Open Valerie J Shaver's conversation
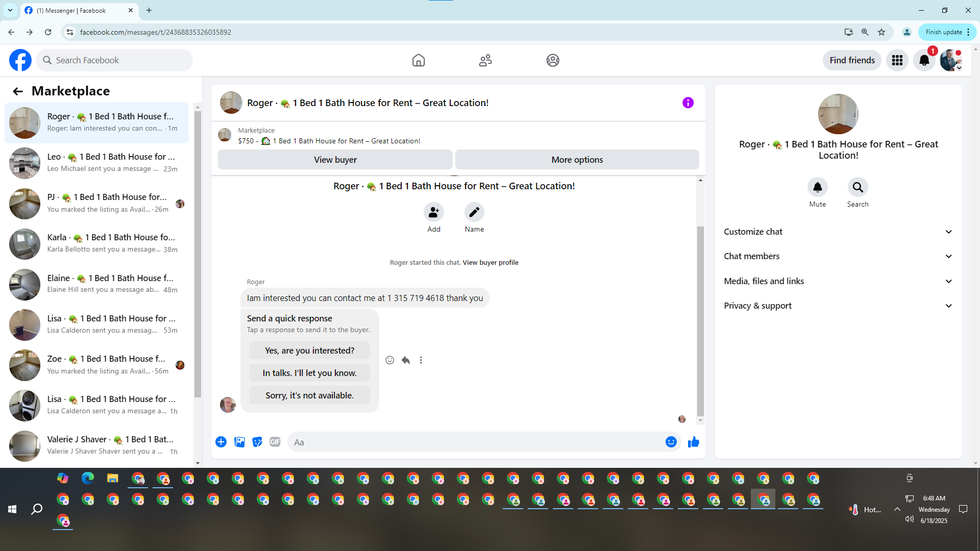 coord(97,446)
